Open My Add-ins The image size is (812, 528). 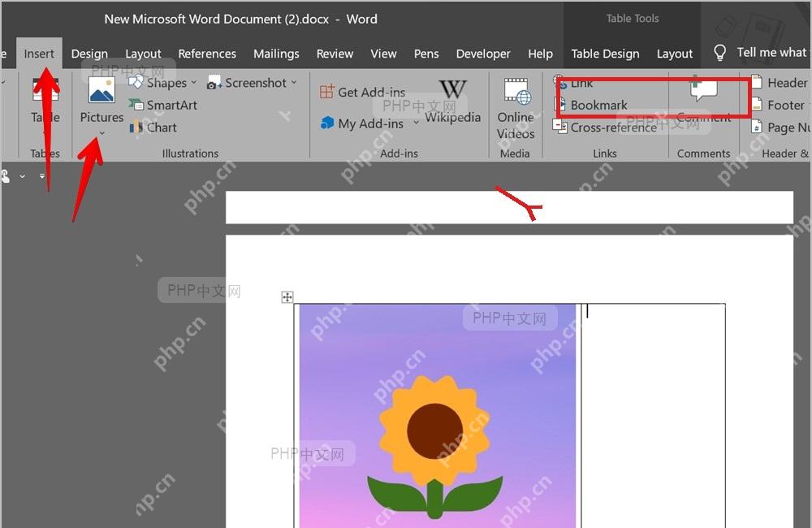pyautogui.click(x=361, y=123)
